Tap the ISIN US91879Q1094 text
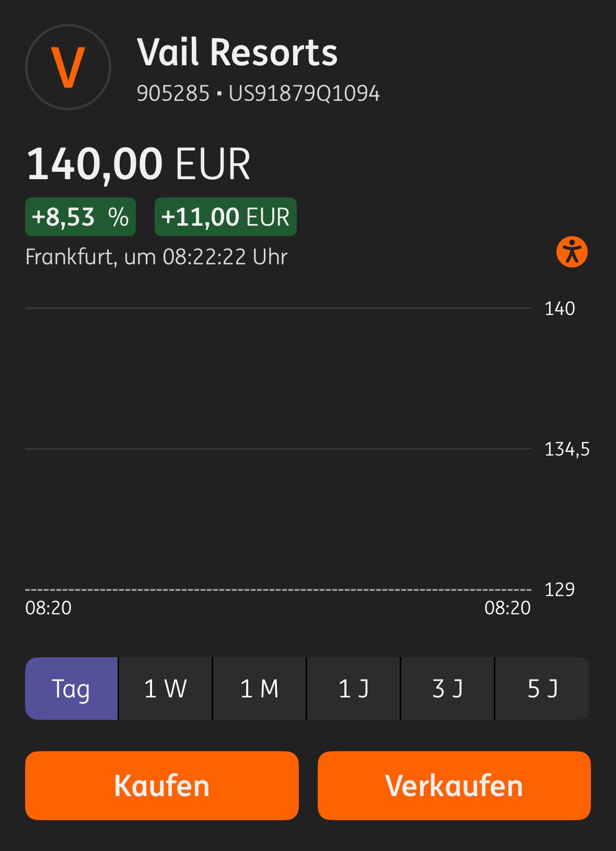The height and width of the screenshot is (851, 616). tap(304, 94)
